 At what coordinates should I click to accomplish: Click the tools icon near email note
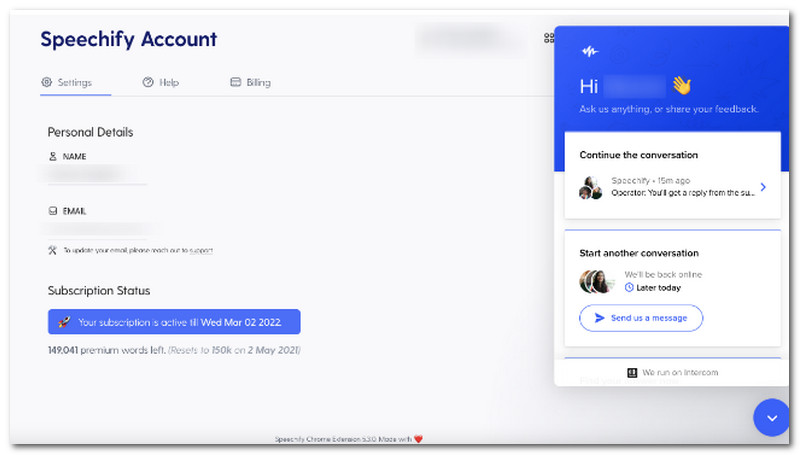coord(53,250)
